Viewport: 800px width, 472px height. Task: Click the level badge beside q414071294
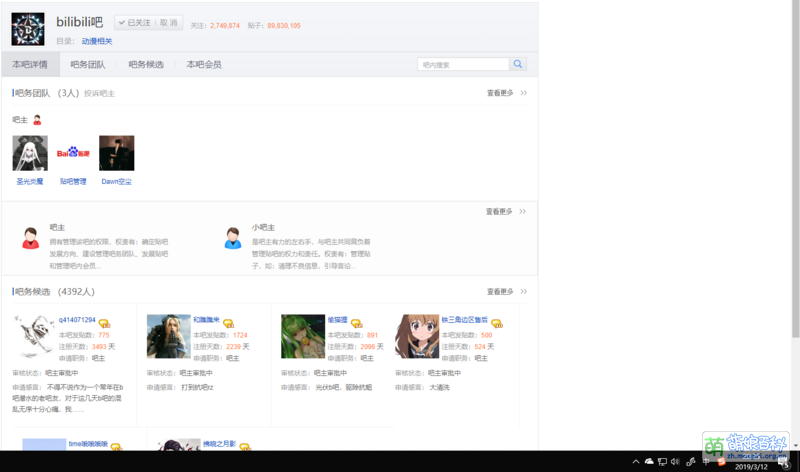coord(104,323)
